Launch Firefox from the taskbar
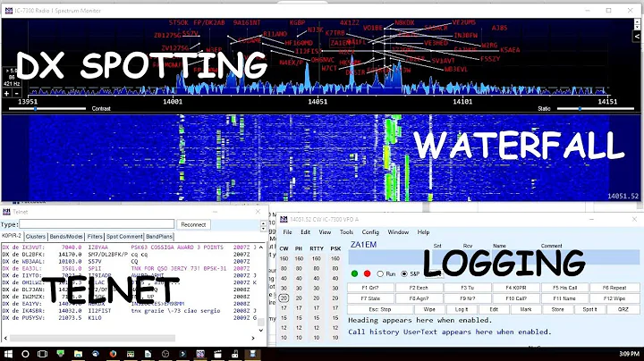This screenshot has height=361, width=644. (113, 354)
